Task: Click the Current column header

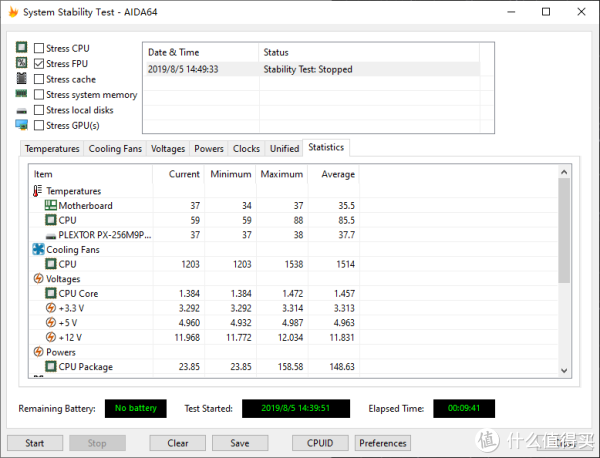Action: [x=178, y=174]
